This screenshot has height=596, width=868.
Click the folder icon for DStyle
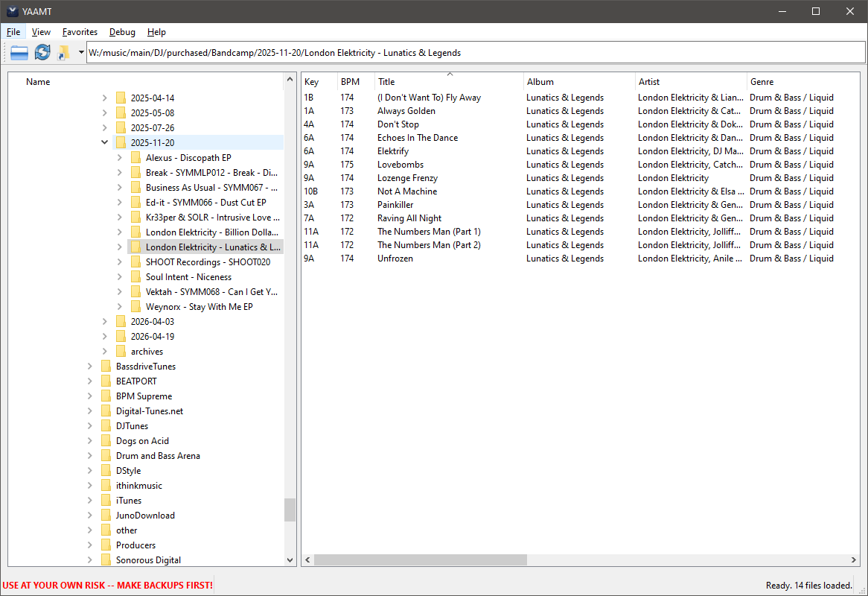pyautogui.click(x=106, y=471)
